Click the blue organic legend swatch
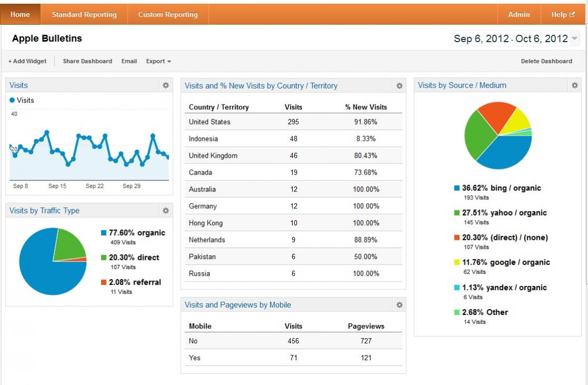Viewport: 588px width, 385px height. [103, 233]
